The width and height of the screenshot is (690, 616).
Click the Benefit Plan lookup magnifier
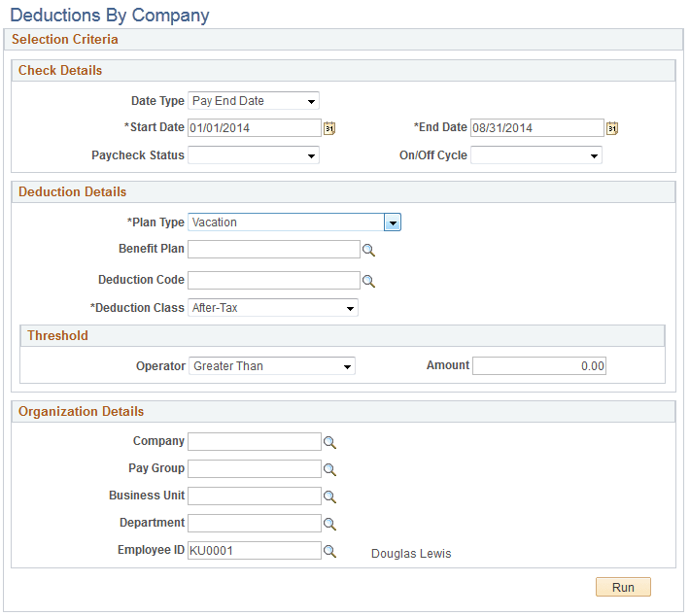pyautogui.click(x=368, y=250)
